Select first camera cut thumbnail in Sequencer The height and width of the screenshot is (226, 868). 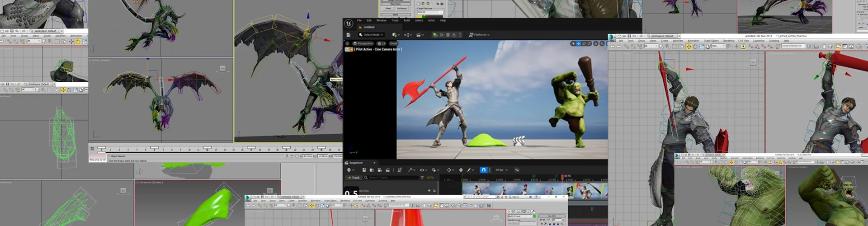coord(476,188)
